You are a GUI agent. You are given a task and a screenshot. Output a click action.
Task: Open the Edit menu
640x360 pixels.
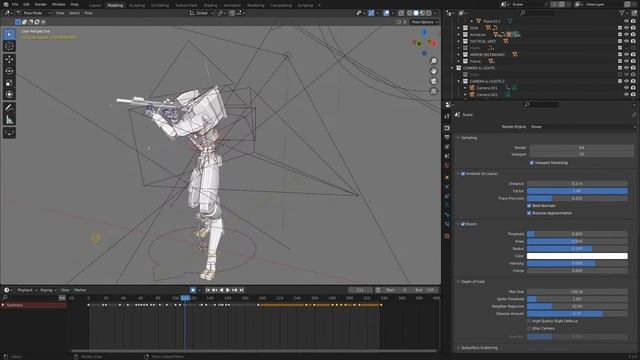point(26,4)
